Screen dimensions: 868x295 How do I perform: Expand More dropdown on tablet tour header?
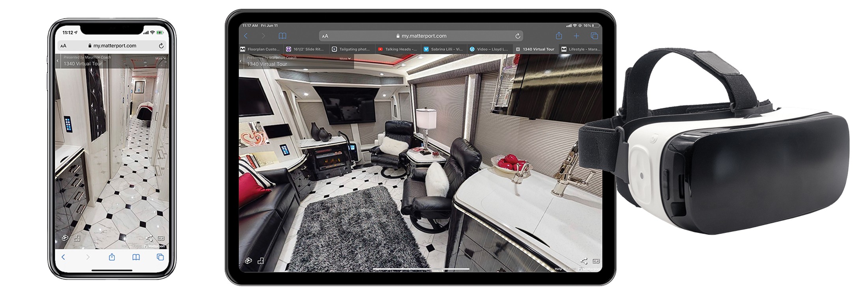tap(345, 58)
